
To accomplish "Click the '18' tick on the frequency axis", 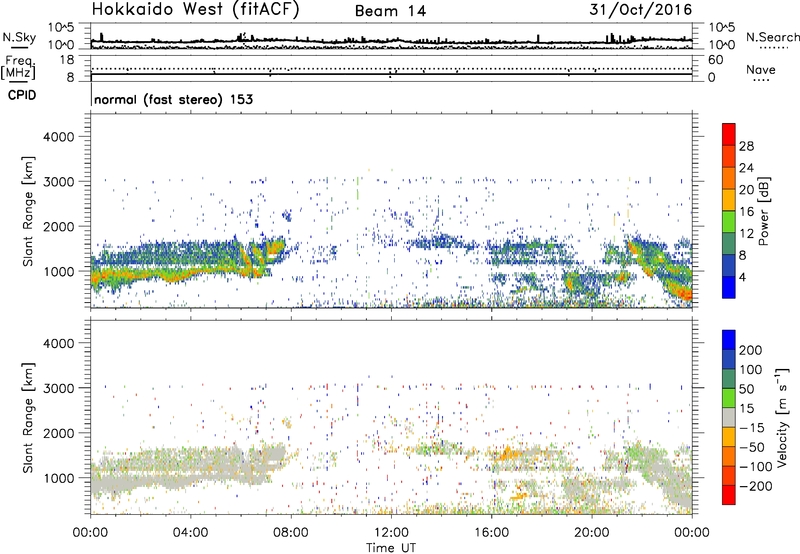I will (67, 60).
